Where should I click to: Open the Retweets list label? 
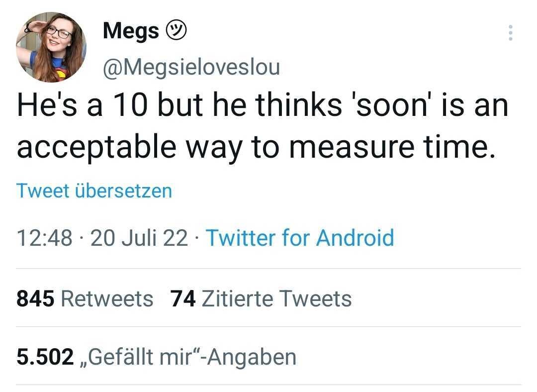click(x=106, y=299)
